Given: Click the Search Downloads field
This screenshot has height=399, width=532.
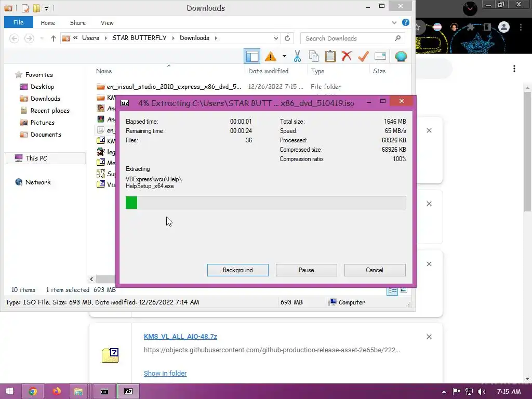Looking at the screenshot, I should (352, 38).
